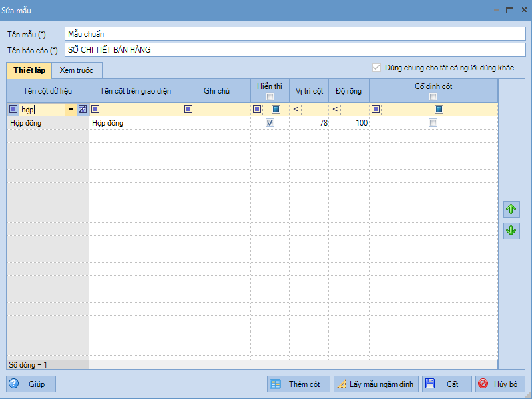Click the green move up arrow

(x=511, y=209)
